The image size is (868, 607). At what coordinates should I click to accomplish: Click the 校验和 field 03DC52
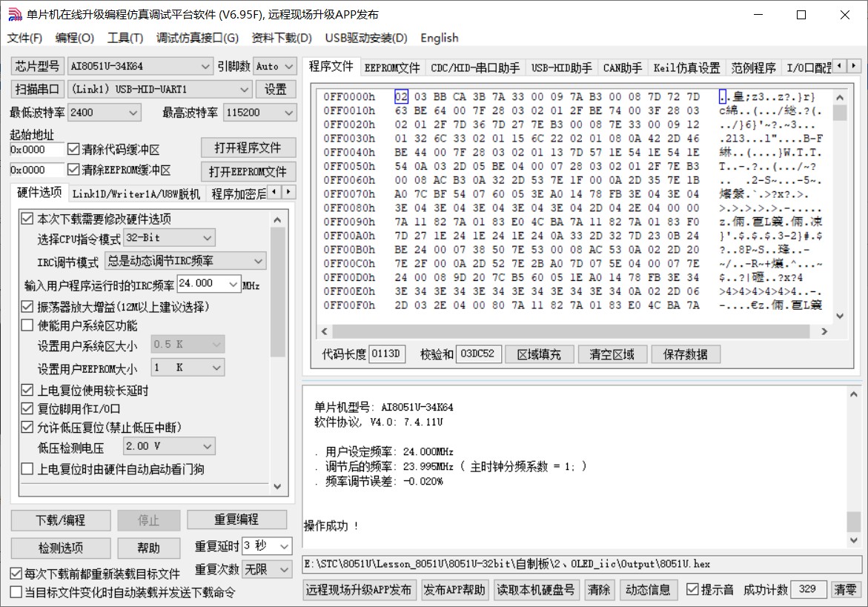click(x=478, y=354)
